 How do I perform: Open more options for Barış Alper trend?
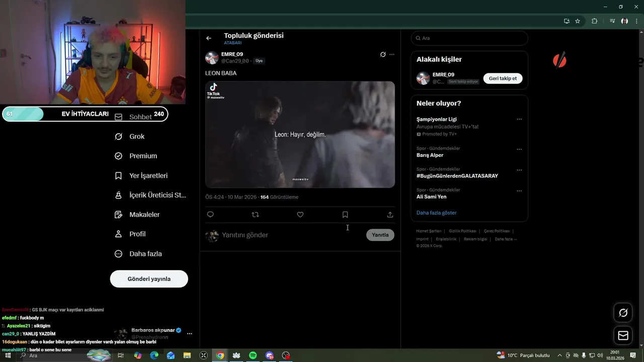[519, 149]
